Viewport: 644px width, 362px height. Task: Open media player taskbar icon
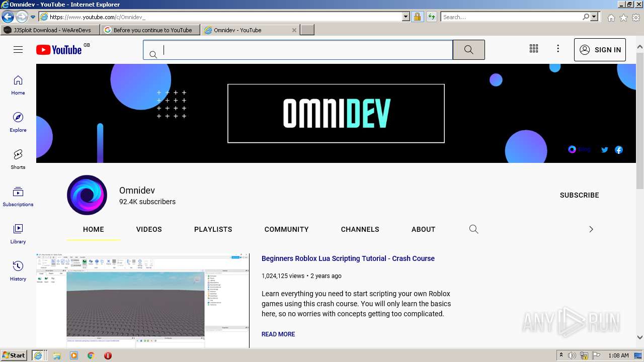(74, 355)
